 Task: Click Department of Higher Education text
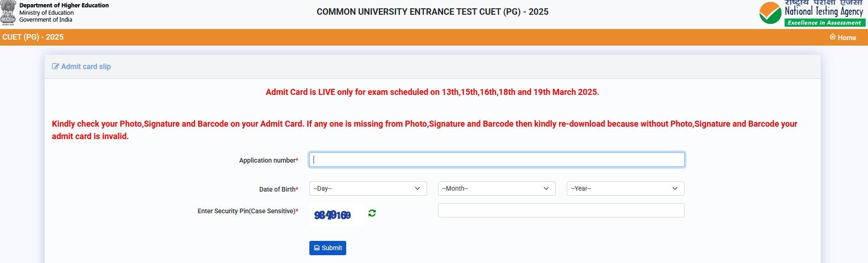[x=64, y=6]
